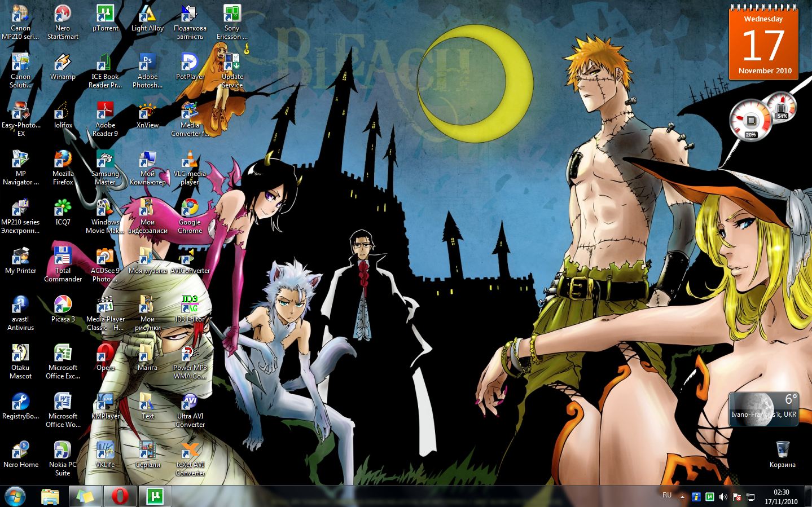This screenshot has height=507, width=812.
Task: Open the Sony Ericsson desktop icon
Action: (x=232, y=23)
